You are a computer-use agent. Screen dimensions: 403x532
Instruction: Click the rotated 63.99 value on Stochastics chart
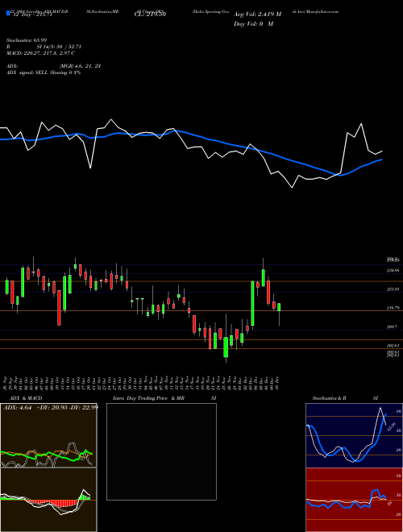[392, 426]
